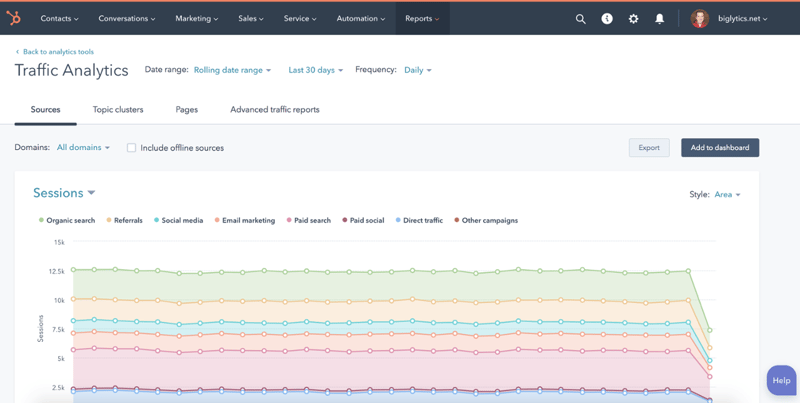The width and height of the screenshot is (800, 403).
Task: Click the Traffic Analytics page title
Action: click(71, 70)
